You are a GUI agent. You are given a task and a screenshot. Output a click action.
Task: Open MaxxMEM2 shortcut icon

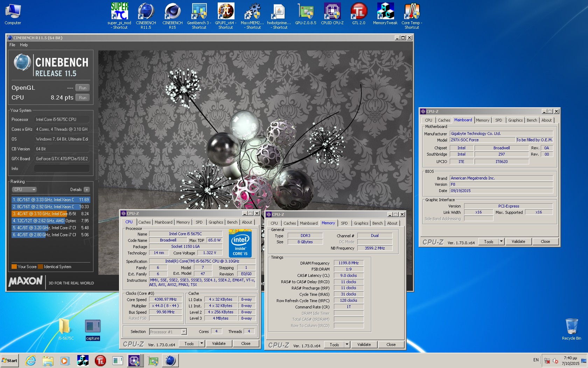(x=252, y=15)
